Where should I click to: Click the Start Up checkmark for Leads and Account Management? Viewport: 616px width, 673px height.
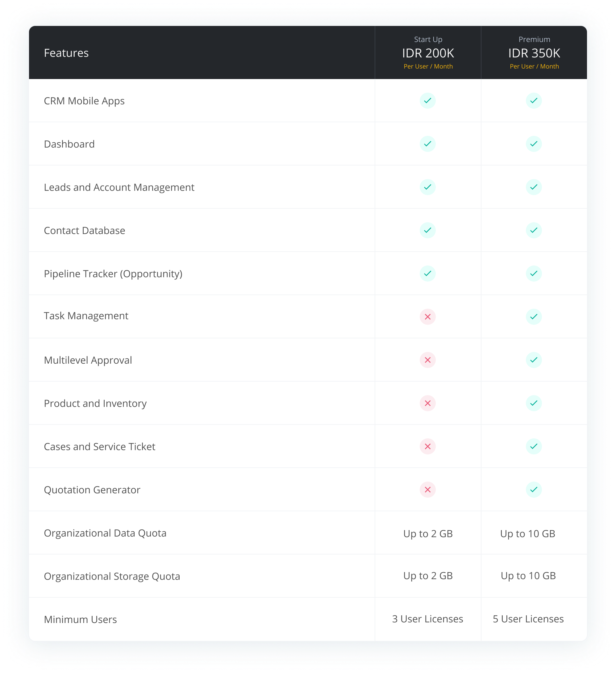click(427, 187)
